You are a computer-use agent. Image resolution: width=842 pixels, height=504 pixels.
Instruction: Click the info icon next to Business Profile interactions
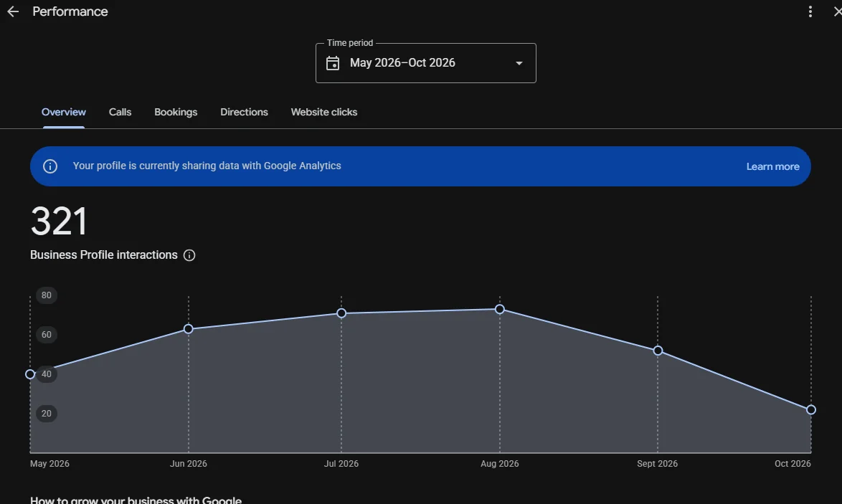pyautogui.click(x=189, y=255)
